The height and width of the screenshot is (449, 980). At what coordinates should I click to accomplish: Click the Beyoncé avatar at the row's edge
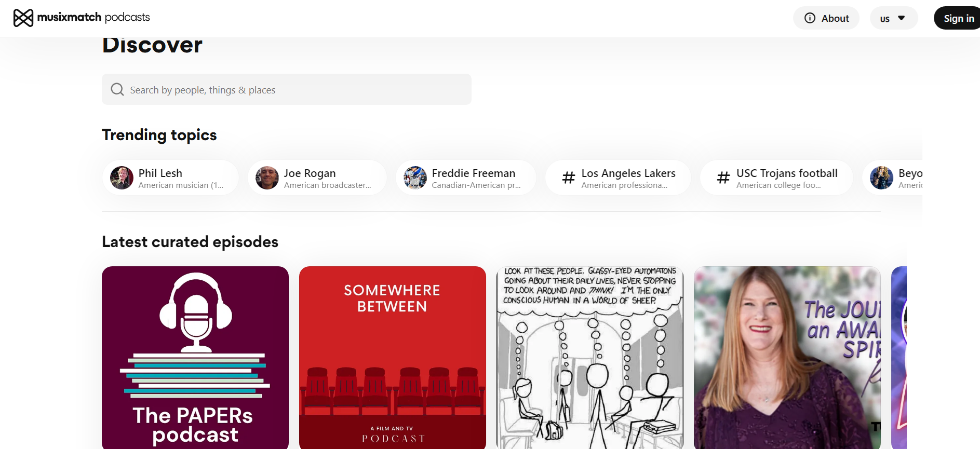click(x=881, y=178)
